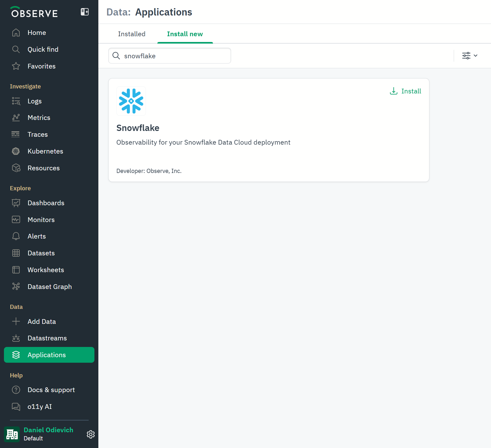The height and width of the screenshot is (448, 491).
Task: Click the Dashboards presentation icon
Action: coord(16,203)
